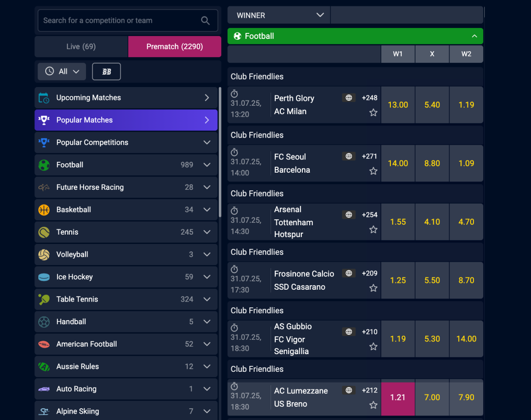This screenshot has width=531, height=420.
Task: Click the Basketball sidebar icon
Action: tap(44, 210)
